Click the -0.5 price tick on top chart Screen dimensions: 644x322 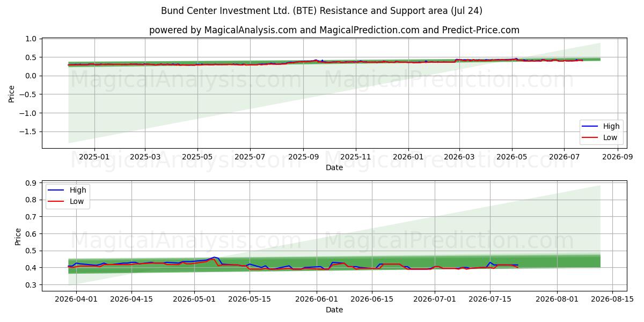[x=29, y=95]
